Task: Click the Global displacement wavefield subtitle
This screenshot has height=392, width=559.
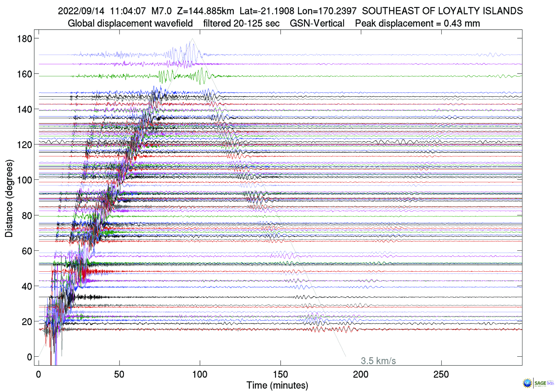Action: [x=130, y=23]
